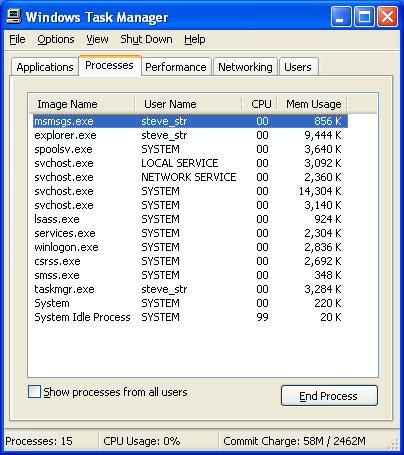Open the View menu
Screen dimensions: 404x455
[x=97, y=39]
